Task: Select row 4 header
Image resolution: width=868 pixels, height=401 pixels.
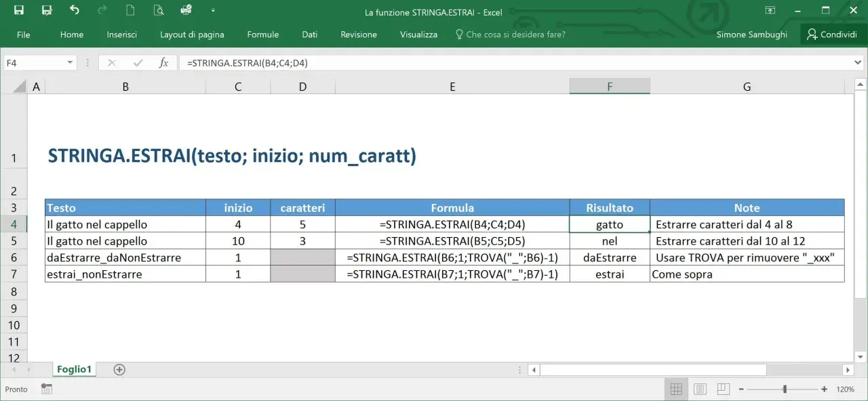Action: (x=14, y=224)
